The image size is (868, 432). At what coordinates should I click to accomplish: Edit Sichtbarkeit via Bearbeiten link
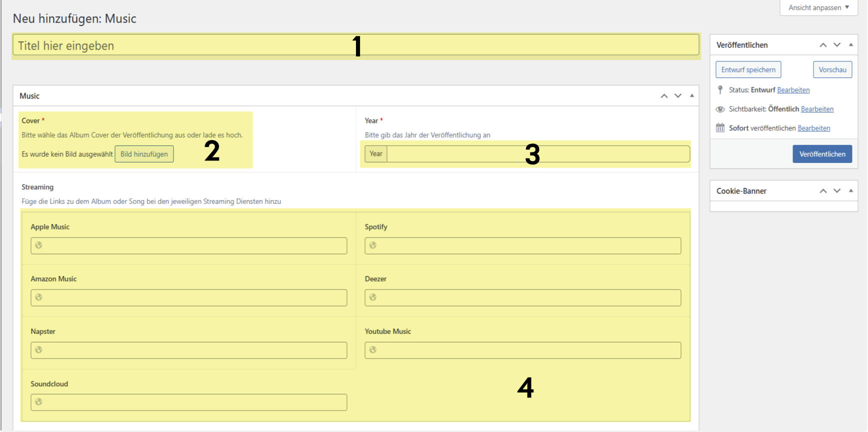tap(817, 109)
